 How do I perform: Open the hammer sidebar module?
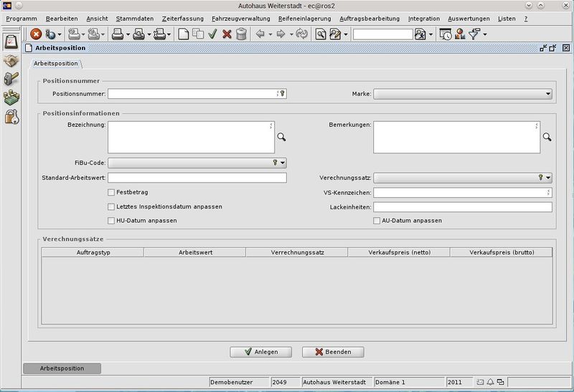click(11, 79)
